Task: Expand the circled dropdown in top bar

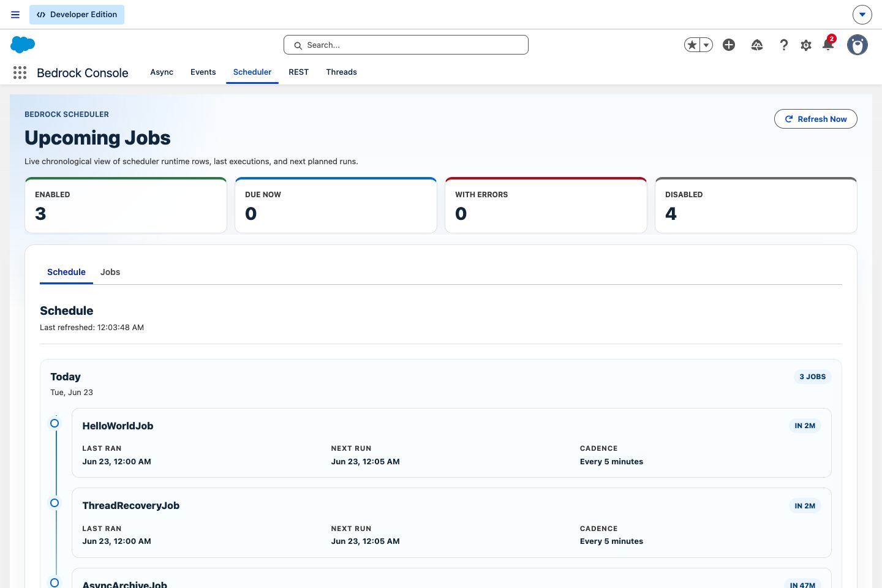Action: tap(862, 15)
